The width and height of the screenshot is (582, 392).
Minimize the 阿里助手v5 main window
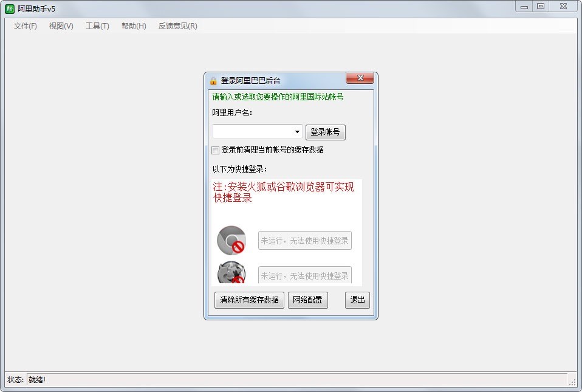point(524,7)
